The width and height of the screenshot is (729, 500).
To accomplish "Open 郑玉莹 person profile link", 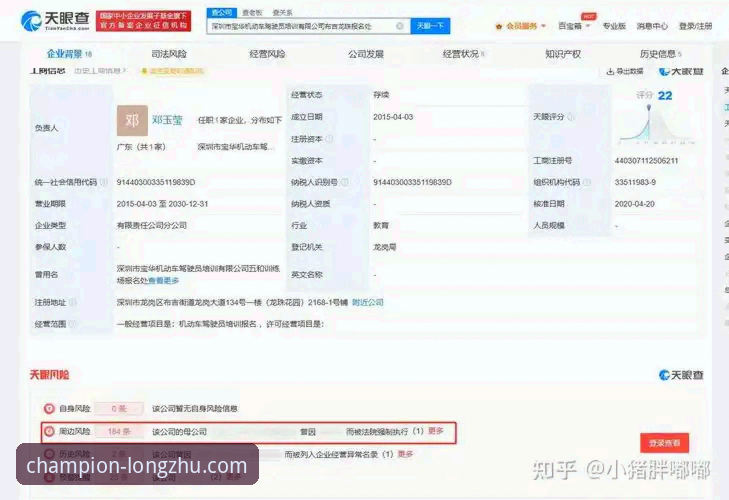I will coord(167,120).
